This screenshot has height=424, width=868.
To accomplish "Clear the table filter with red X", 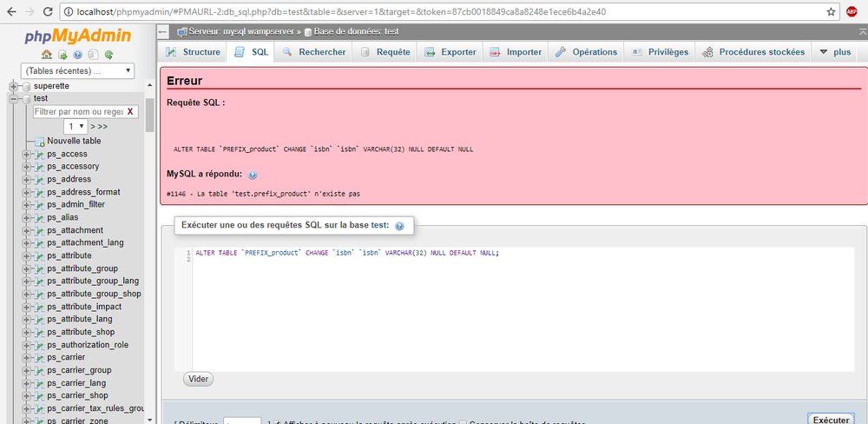I will tap(130, 112).
